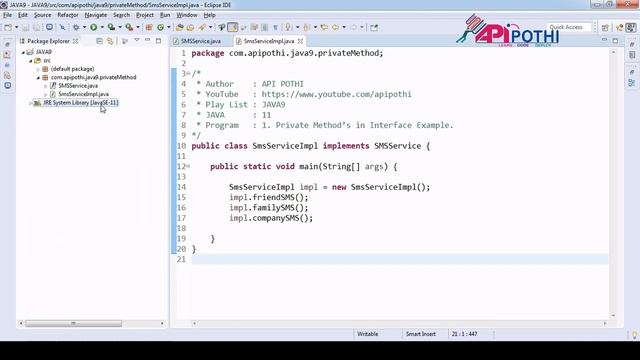Open the File menu

tap(7, 15)
